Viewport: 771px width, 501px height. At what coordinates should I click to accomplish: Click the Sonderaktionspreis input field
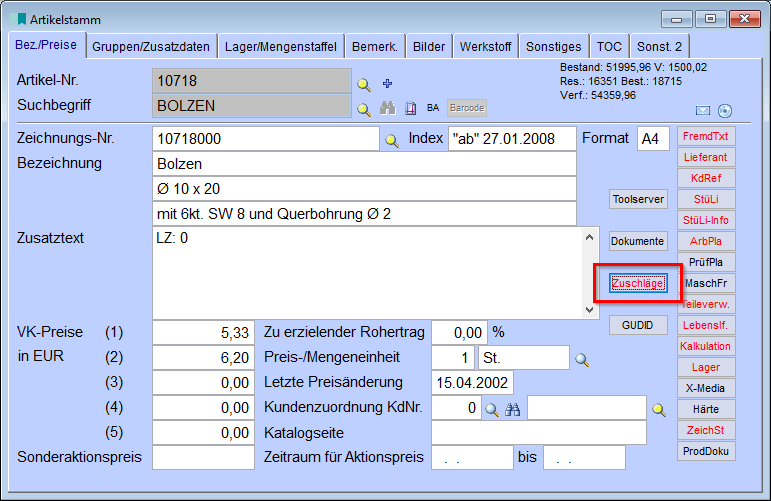pyautogui.click(x=203, y=458)
